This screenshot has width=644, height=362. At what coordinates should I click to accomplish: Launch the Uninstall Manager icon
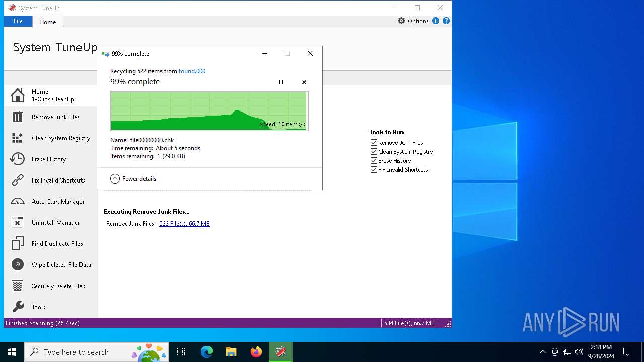click(x=18, y=222)
